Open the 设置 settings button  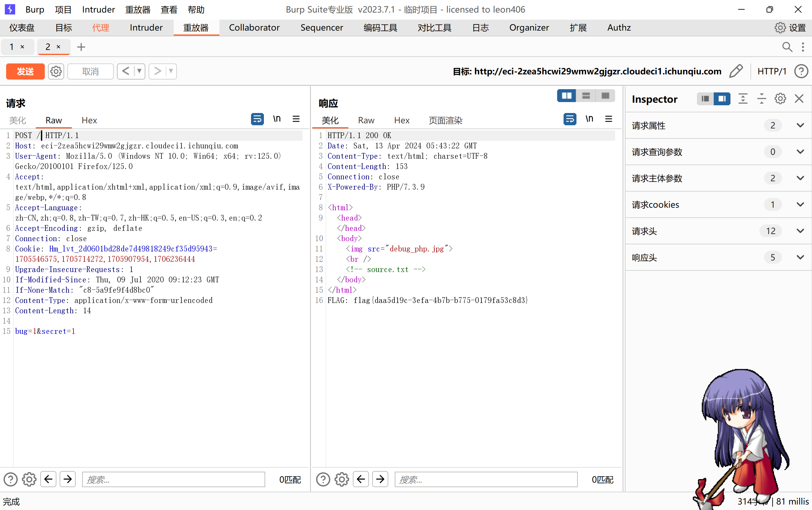coord(790,28)
